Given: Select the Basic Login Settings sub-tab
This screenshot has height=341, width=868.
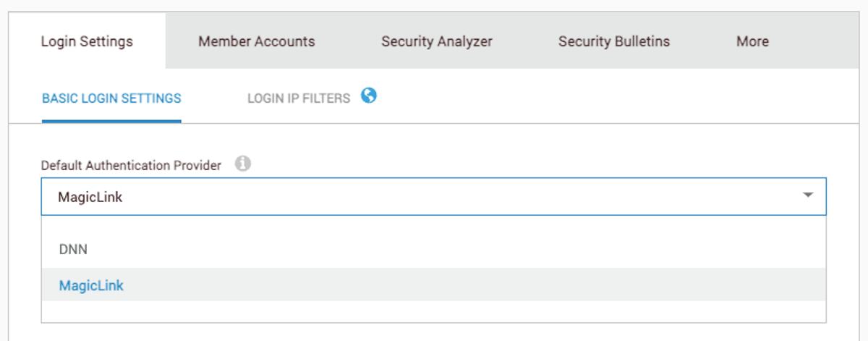Looking at the screenshot, I should point(111,98).
